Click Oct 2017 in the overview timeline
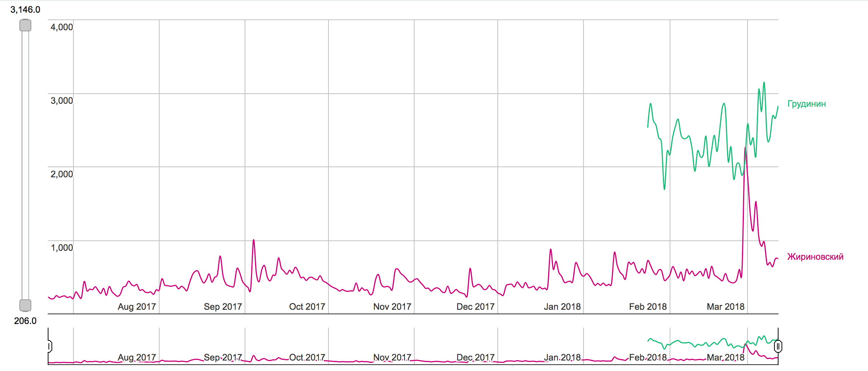 point(307,358)
